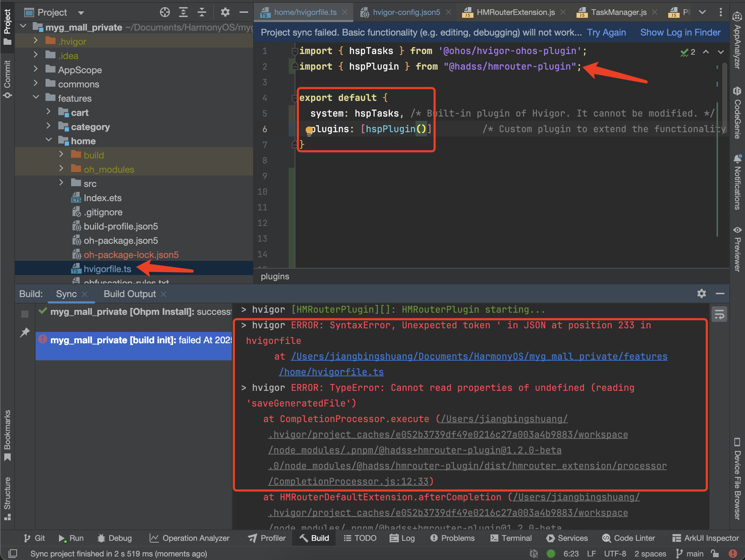Open the Code Linter tool window

coord(628,538)
